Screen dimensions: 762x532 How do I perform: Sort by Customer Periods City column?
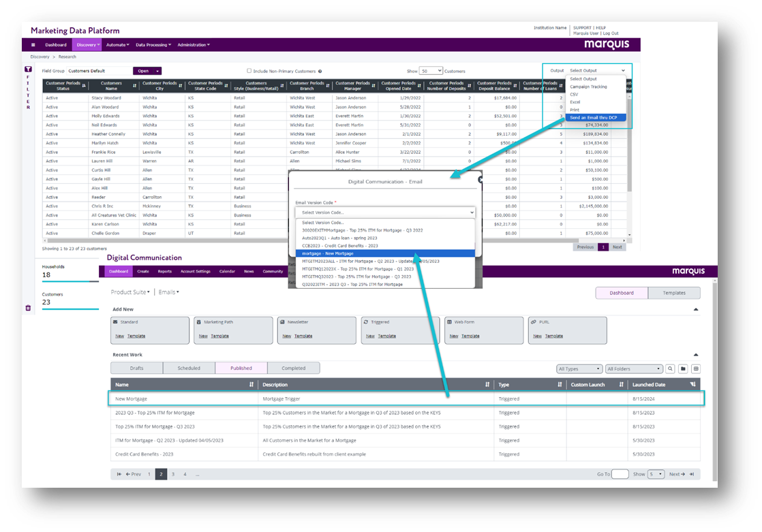[x=181, y=86]
